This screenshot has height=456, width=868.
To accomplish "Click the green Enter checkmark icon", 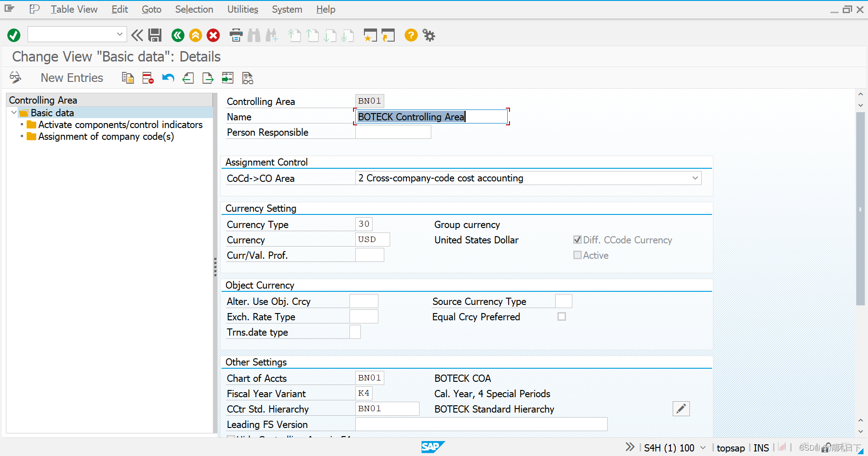I will 14,35.
